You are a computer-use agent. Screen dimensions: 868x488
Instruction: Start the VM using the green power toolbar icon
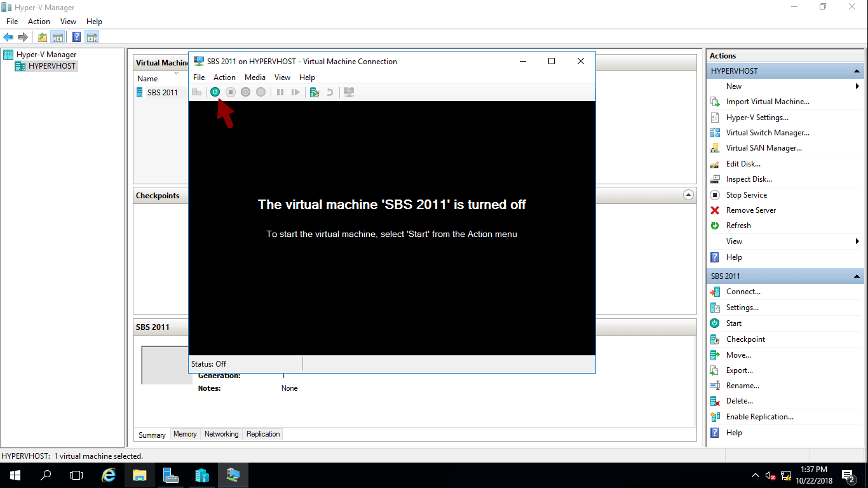(x=215, y=92)
